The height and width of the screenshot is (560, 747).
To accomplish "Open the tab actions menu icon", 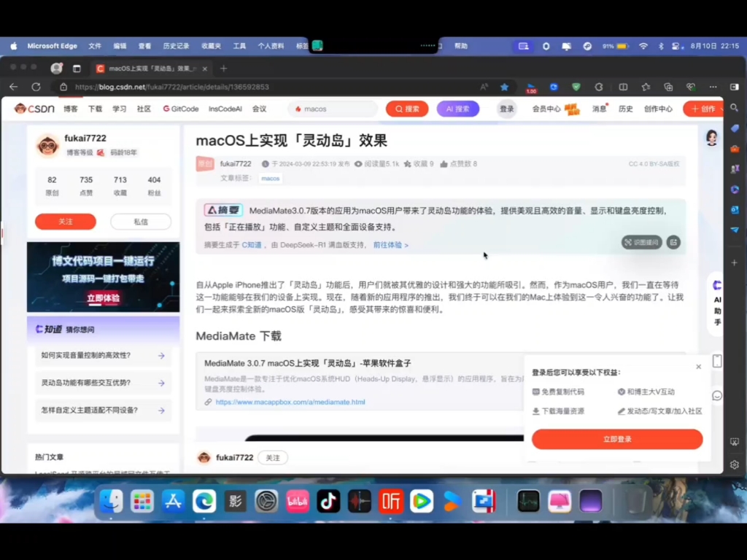I will click(x=77, y=69).
